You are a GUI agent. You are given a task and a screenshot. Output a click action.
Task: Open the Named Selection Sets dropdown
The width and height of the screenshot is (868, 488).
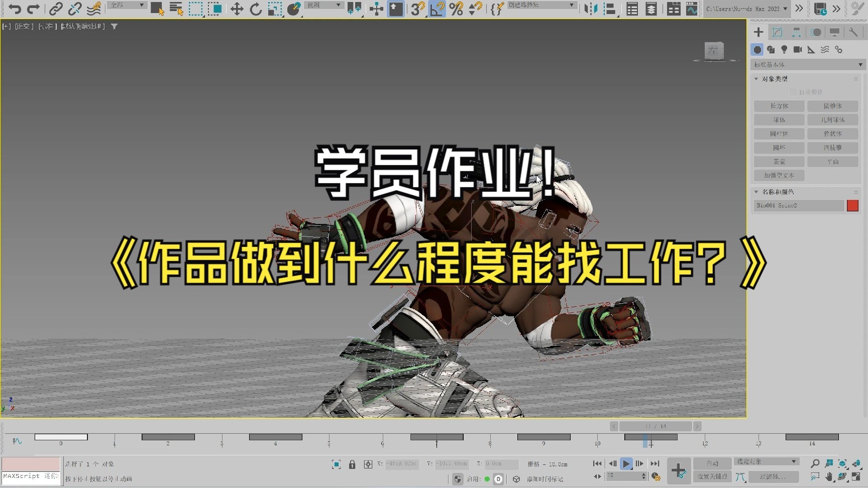[541, 5]
